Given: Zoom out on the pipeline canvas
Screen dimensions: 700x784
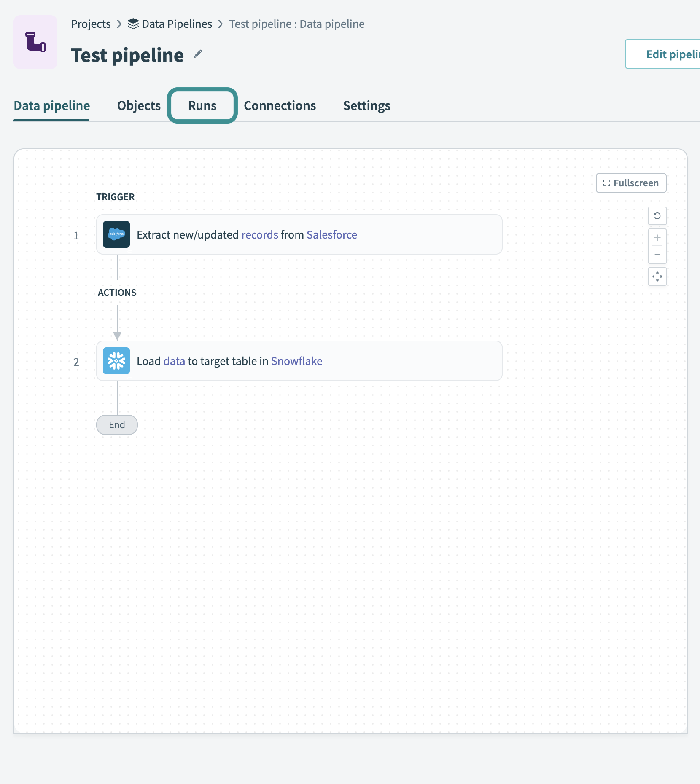Looking at the screenshot, I should (657, 255).
